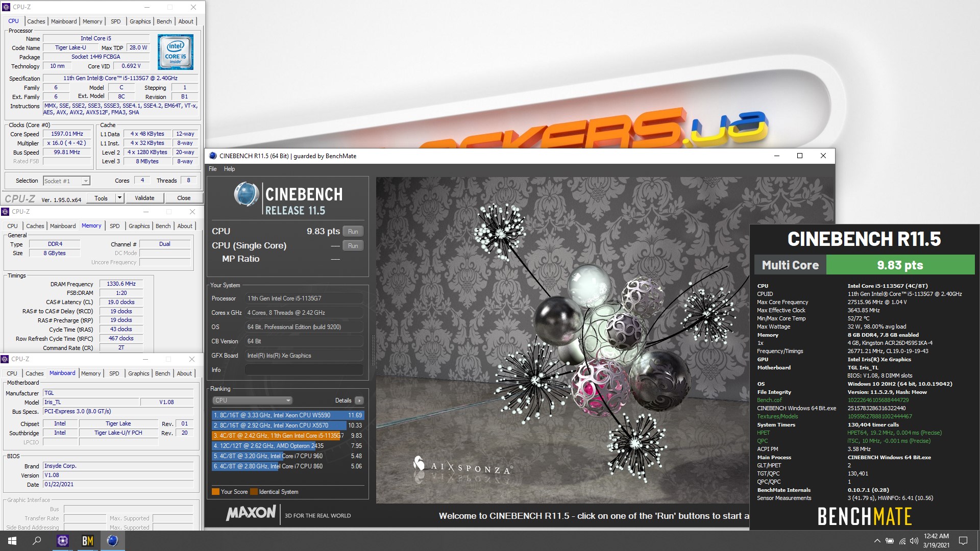Switch to Caches tab in top CPU-Z window
980x551 pixels.
(36, 21)
